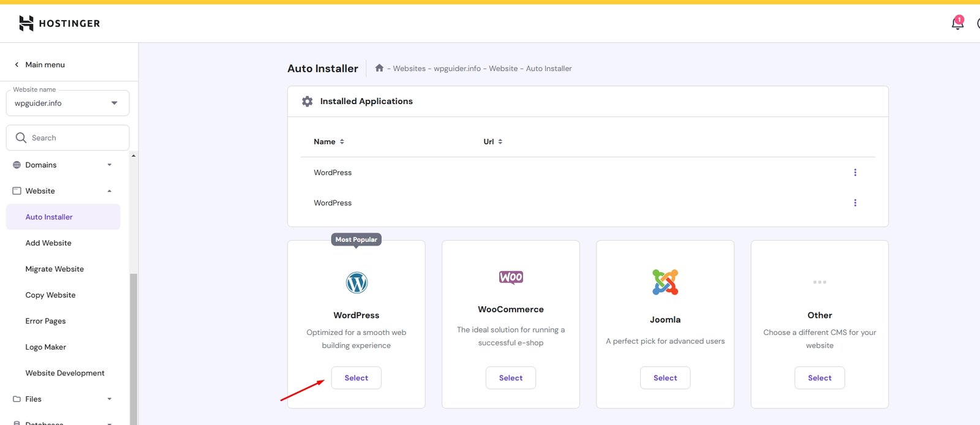
Task: Open Error Pages in sidebar
Action: click(x=45, y=321)
